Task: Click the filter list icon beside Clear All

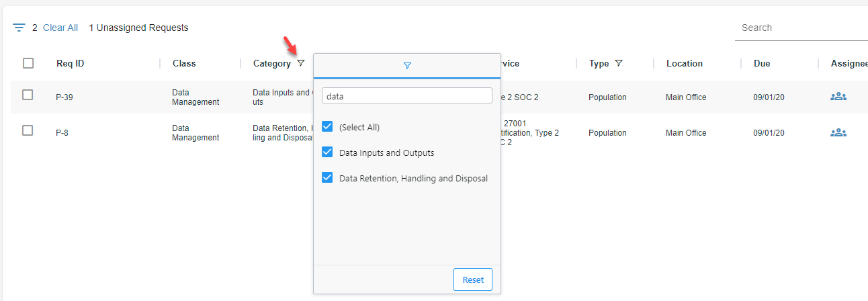Action: click(19, 28)
